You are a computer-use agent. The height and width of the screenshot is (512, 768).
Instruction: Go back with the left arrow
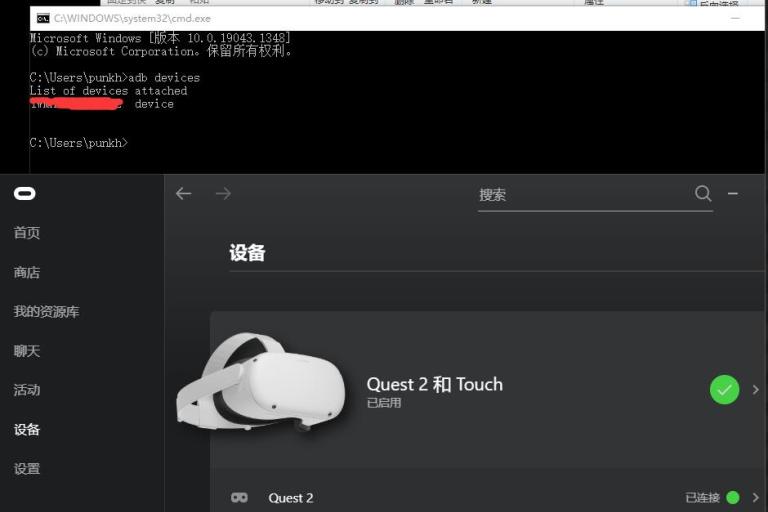point(184,194)
